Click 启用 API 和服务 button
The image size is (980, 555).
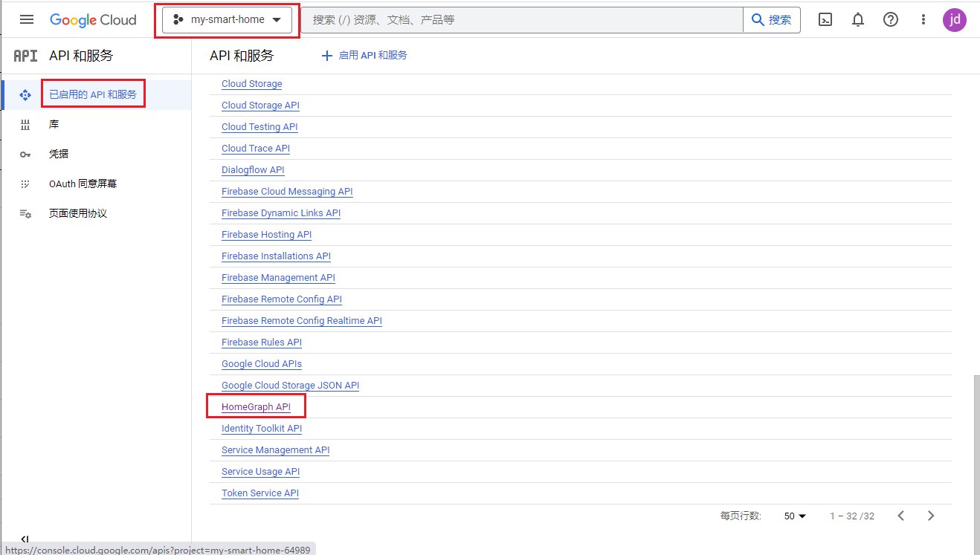point(364,56)
